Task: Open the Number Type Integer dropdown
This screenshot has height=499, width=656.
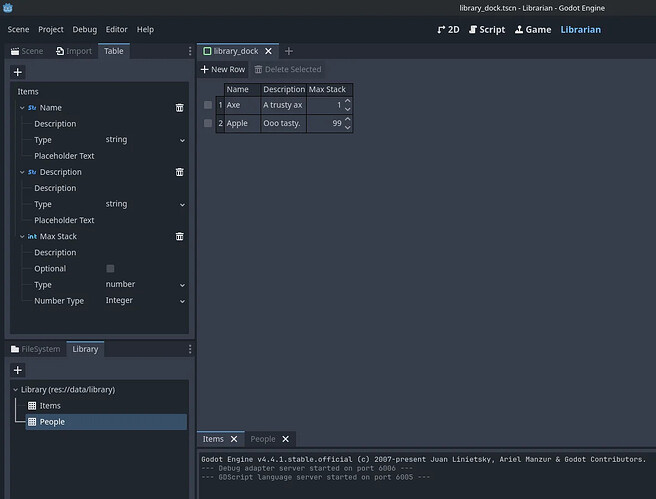Action: [x=145, y=301]
